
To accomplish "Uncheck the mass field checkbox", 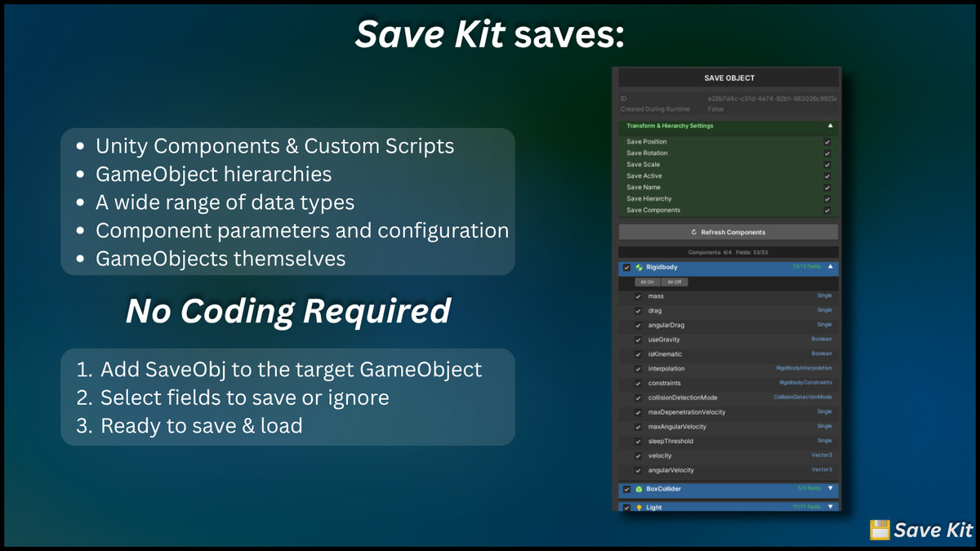I will click(x=638, y=296).
